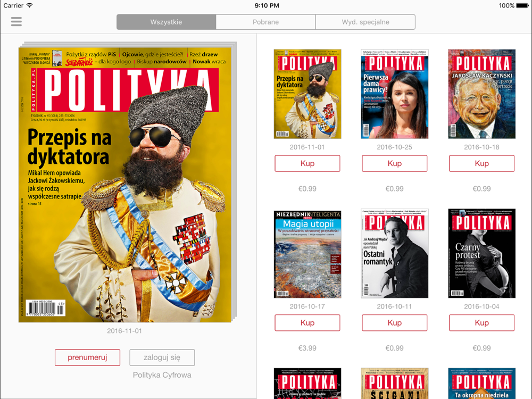
Task: Click Kup under the 2016-10-04 issue
Action: pos(482,323)
